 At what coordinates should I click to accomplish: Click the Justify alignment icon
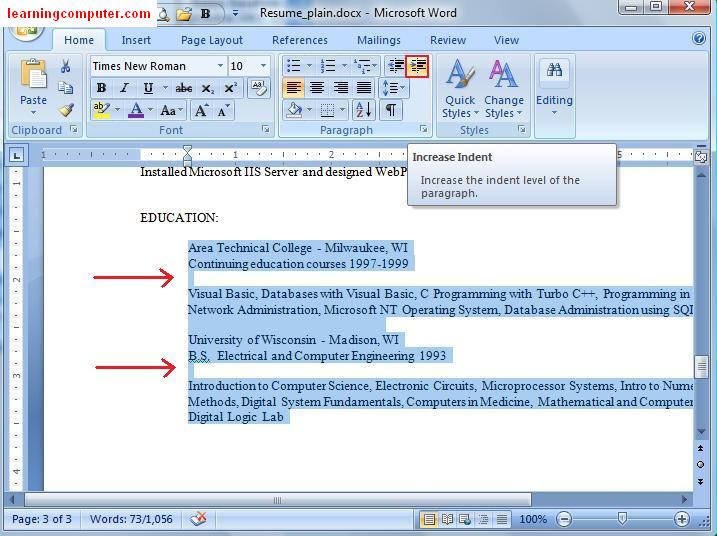364,87
